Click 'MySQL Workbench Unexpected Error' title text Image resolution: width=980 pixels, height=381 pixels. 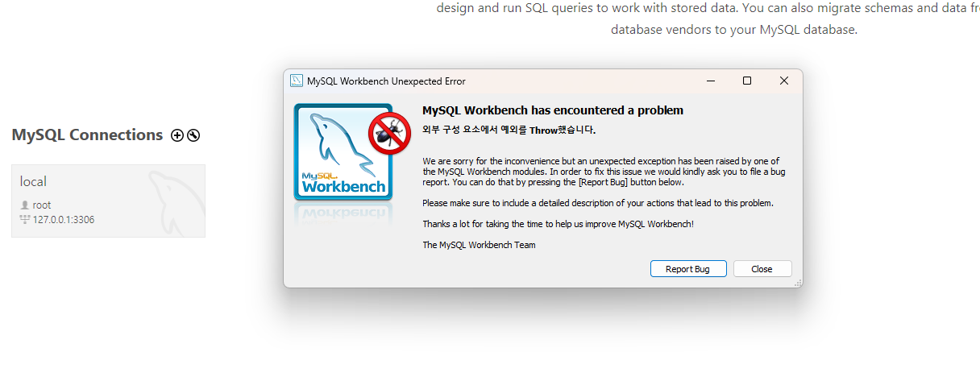pos(386,81)
